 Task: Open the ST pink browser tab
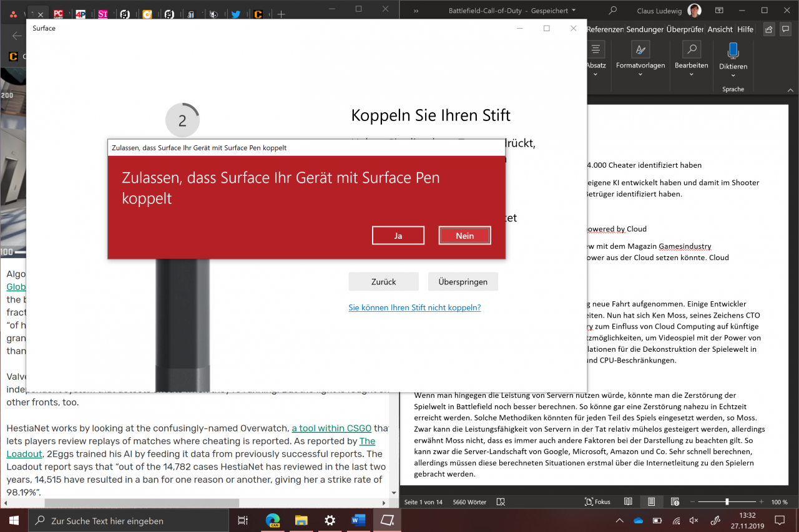tap(103, 13)
